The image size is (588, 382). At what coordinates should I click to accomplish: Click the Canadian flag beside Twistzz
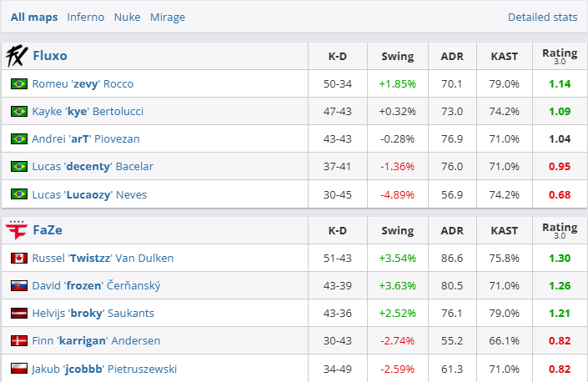(19, 258)
